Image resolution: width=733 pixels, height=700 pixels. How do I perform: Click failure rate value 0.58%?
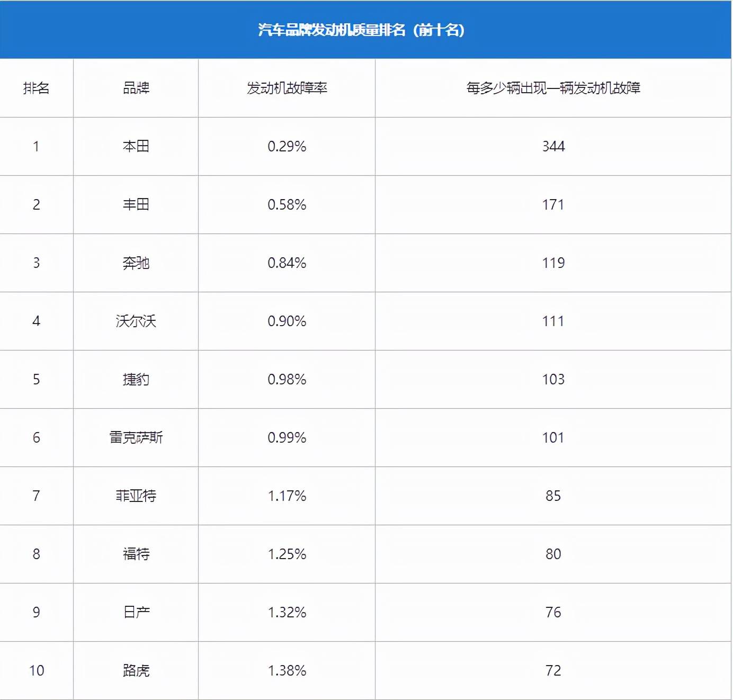tap(287, 204)
